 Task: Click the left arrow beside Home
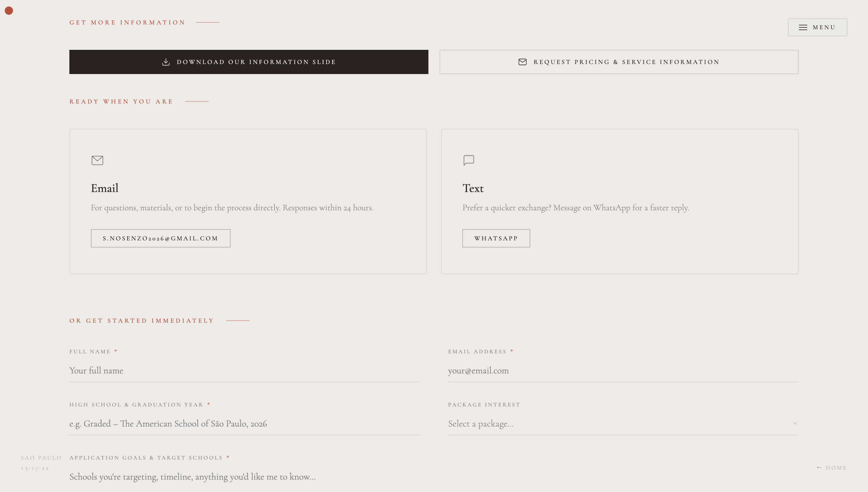click(819, 468)
